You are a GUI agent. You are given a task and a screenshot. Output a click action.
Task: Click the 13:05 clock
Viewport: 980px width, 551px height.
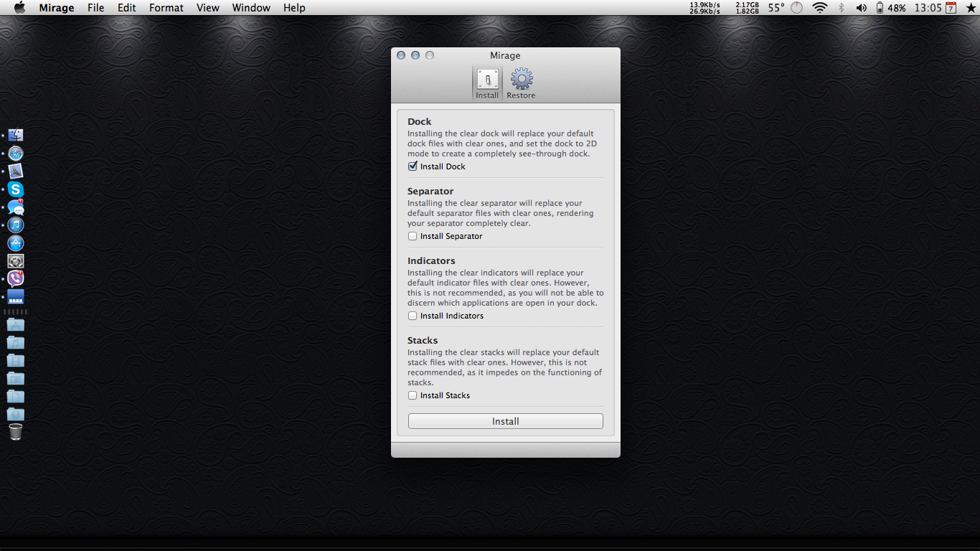[928, 8]
